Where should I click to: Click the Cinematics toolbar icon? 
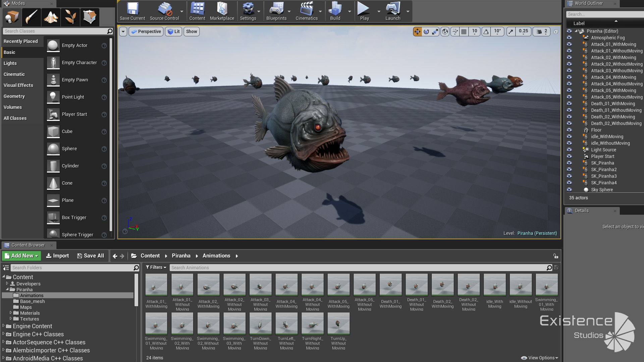(307, 11)
